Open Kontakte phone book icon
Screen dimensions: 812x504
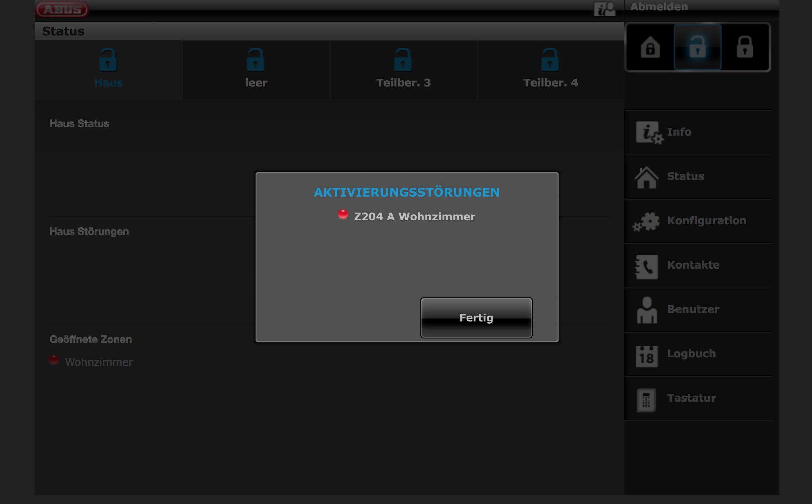[x=646, y=266]
